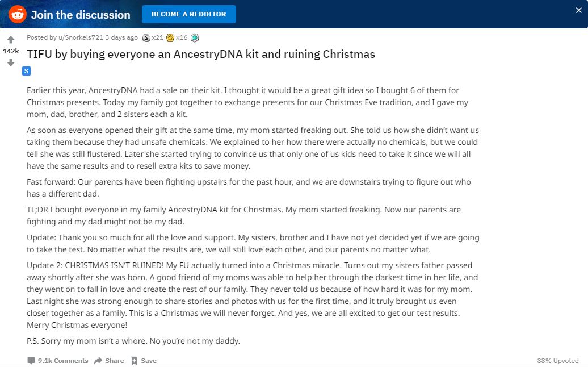Upvote the TIFU AncestryDNA post
The width and height of the screenshot is (588, 367).
click(11, 40)
